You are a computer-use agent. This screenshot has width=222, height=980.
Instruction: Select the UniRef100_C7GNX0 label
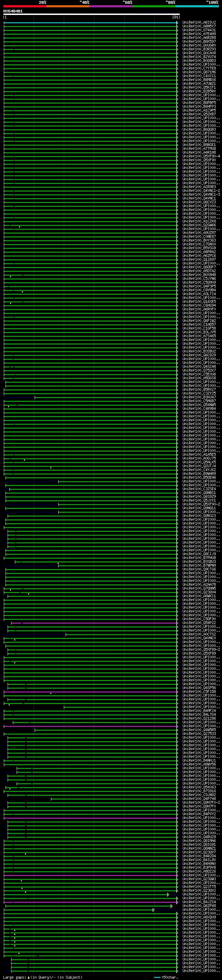(199, 244)
